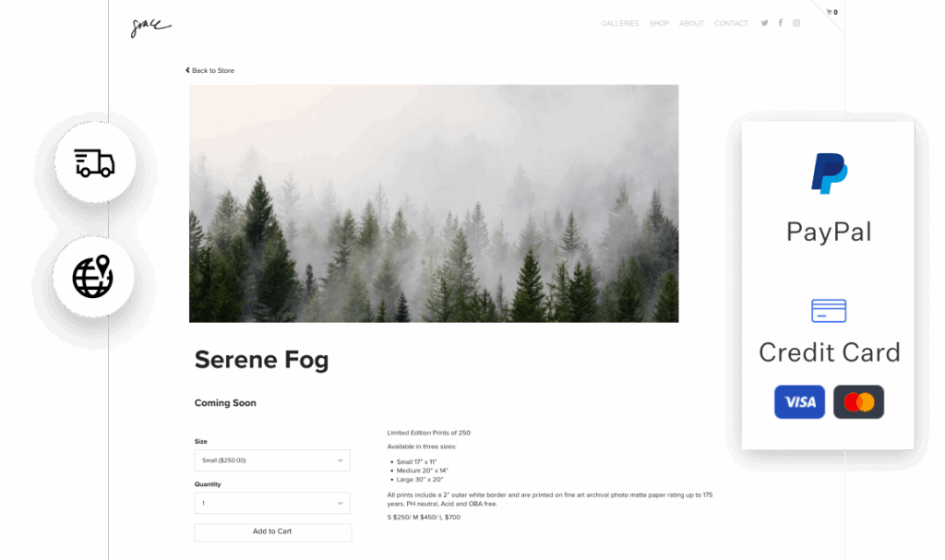945x560 pixels.
Task: Select the Visa card badge
Action: tap(799, 401)
